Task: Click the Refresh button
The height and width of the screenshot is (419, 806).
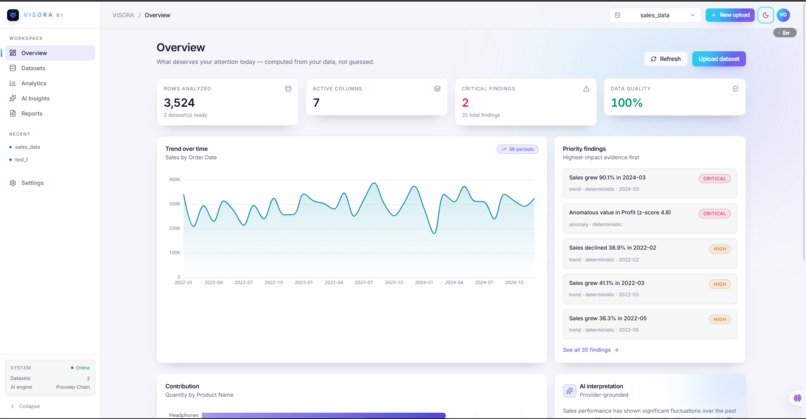Action: click(x=666, y=59)
